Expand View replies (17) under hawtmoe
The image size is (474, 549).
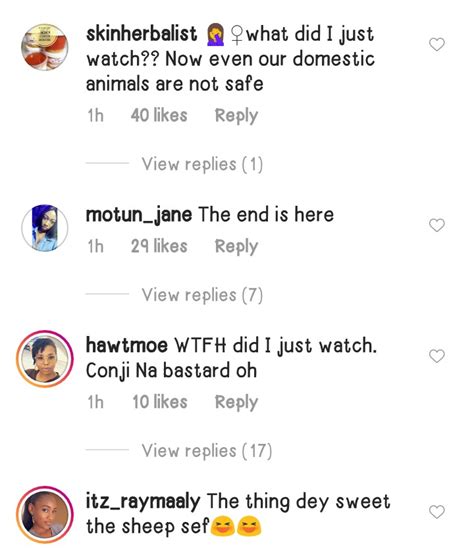click(x=207, y=451)
